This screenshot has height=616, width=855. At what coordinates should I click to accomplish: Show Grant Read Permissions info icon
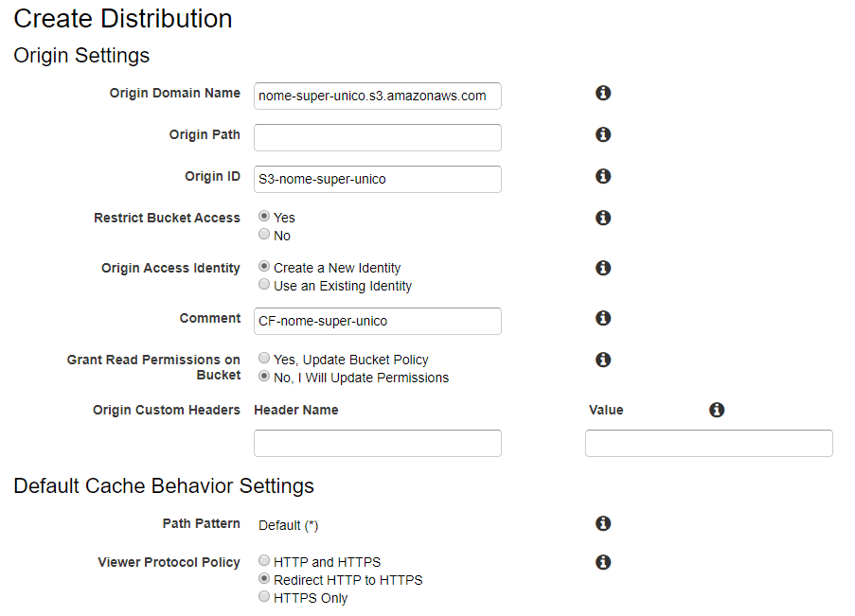point(602,360)
